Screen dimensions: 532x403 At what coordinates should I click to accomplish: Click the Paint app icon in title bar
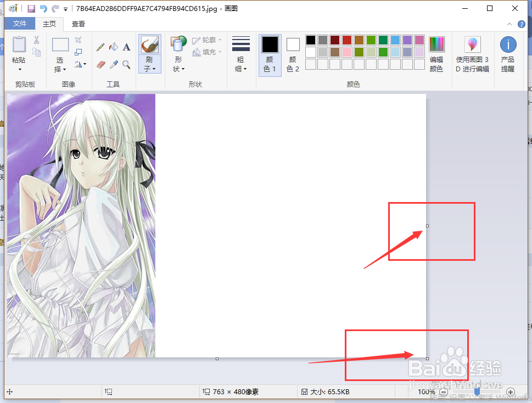(x=13, y=8)
